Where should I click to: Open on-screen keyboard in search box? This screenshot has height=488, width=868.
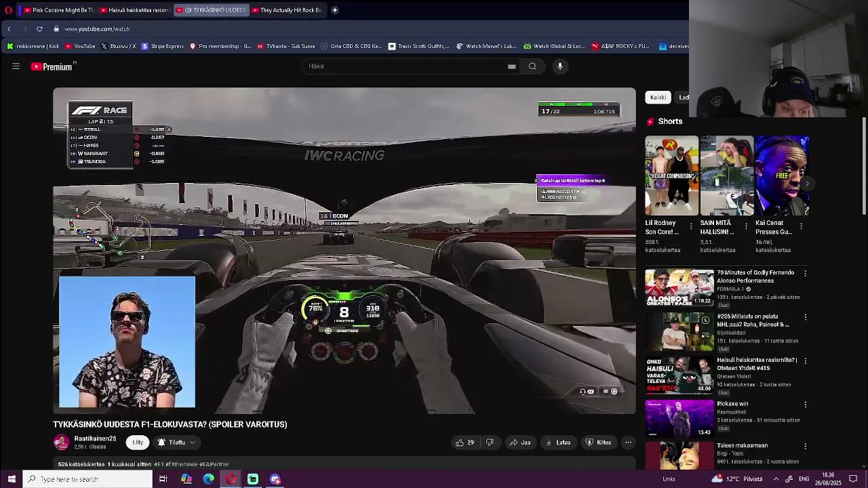coord(512,66)
